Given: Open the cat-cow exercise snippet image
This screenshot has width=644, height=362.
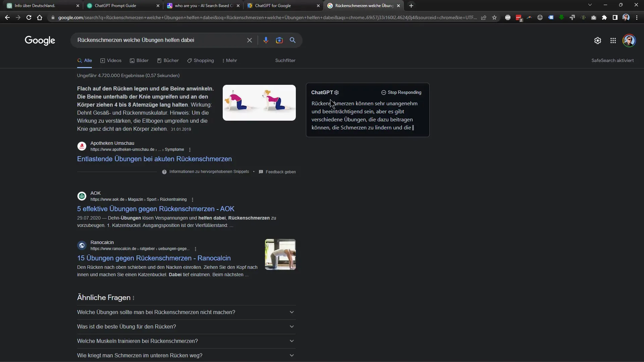Looking at the screenshot, I should coord(259,103).
